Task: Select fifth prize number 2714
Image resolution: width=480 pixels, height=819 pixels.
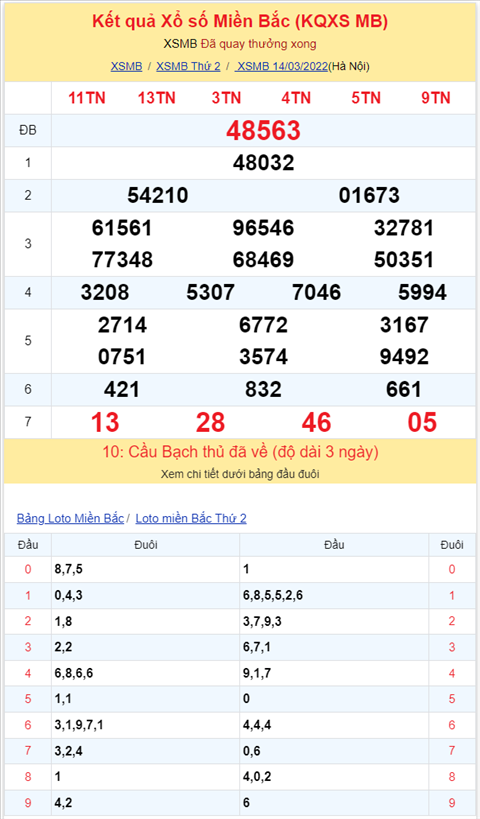Action: [122, 325]
